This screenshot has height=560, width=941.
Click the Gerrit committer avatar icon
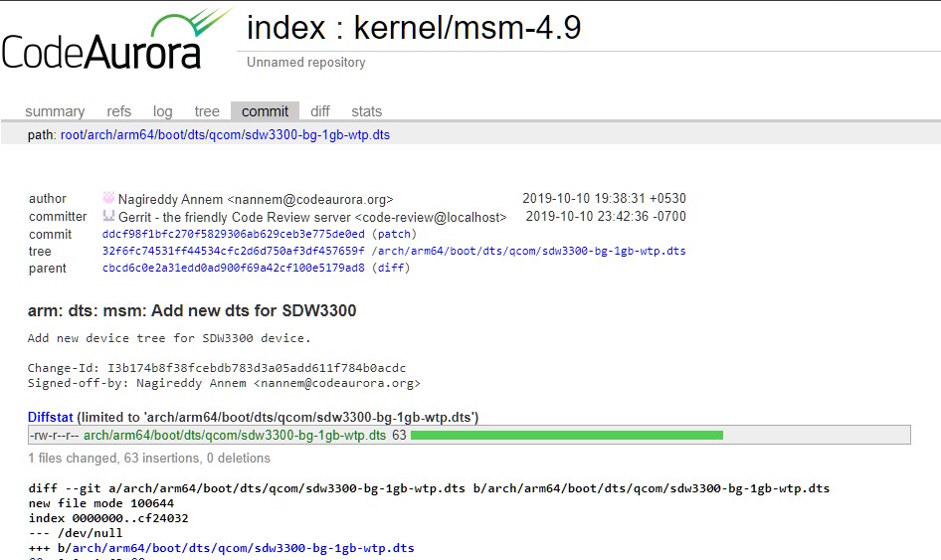coord(108,216)
